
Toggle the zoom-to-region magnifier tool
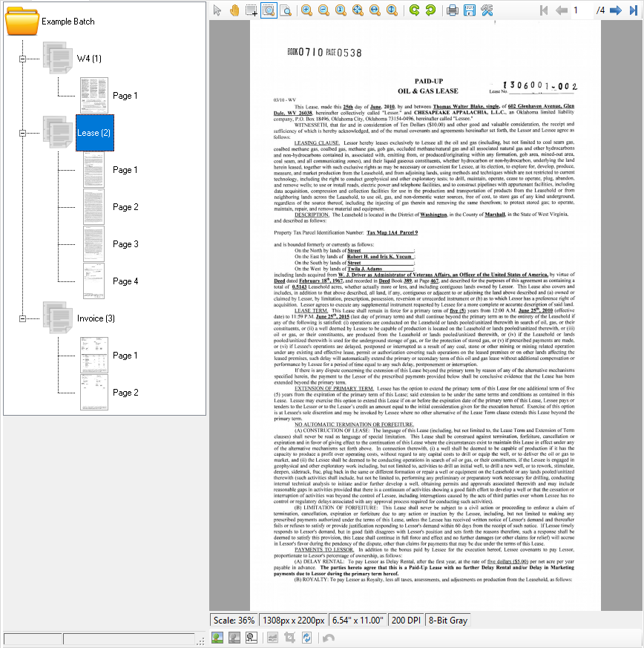[x=269, y=10]
